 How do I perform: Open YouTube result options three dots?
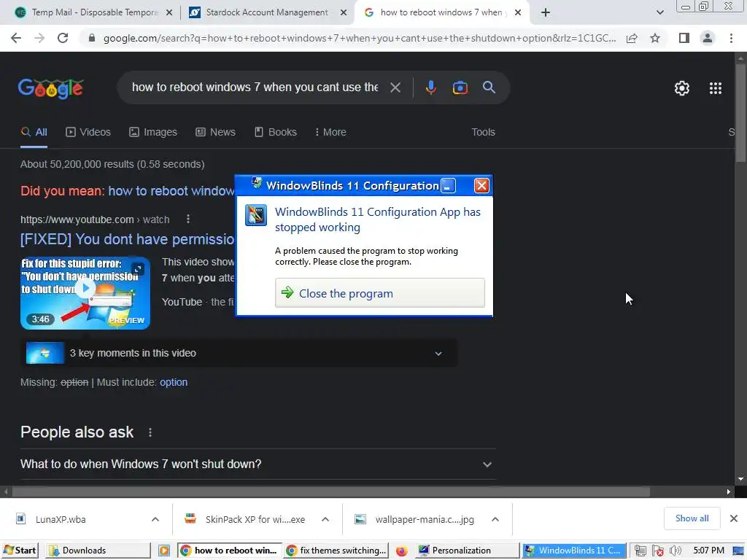click(x=188, y=219)
